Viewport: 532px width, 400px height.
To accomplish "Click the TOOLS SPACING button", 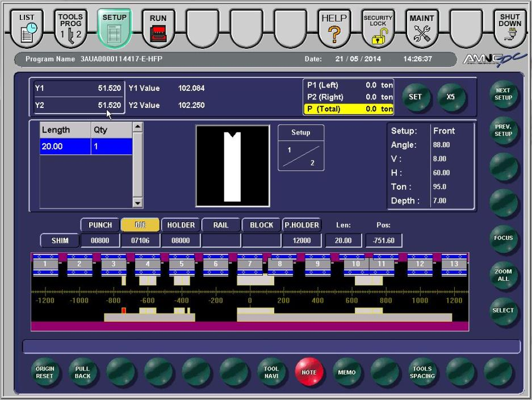I will click(422, 372).
